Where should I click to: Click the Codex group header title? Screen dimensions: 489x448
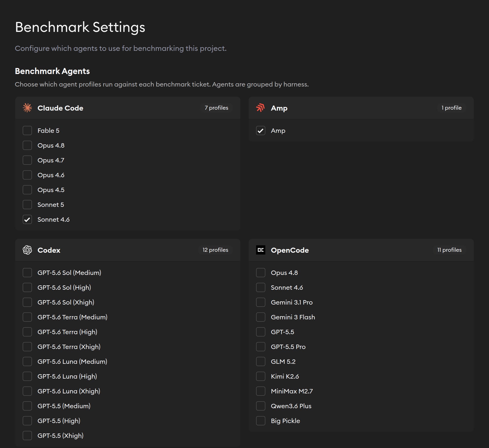click(x=49, y=250)
